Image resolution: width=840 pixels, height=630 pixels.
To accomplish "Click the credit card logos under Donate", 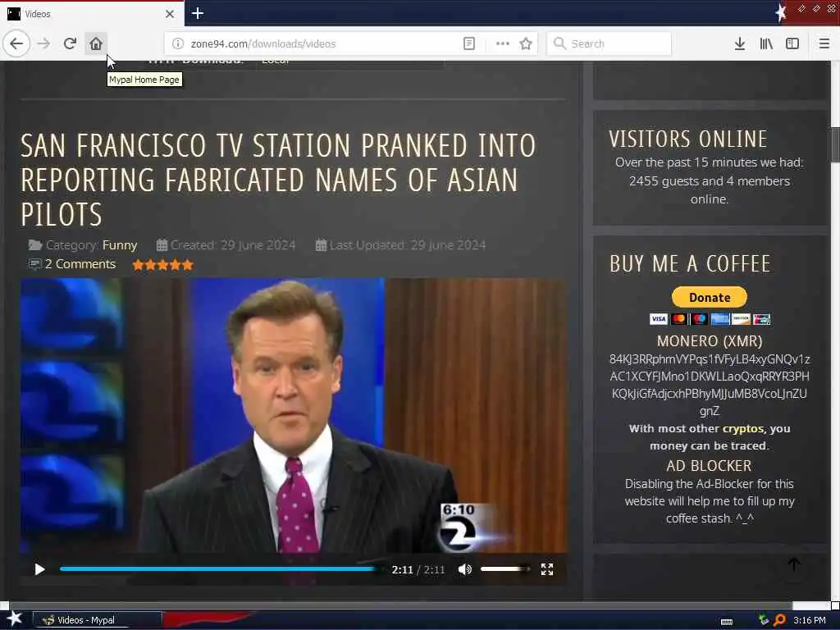I will click(x=710, y=319).
